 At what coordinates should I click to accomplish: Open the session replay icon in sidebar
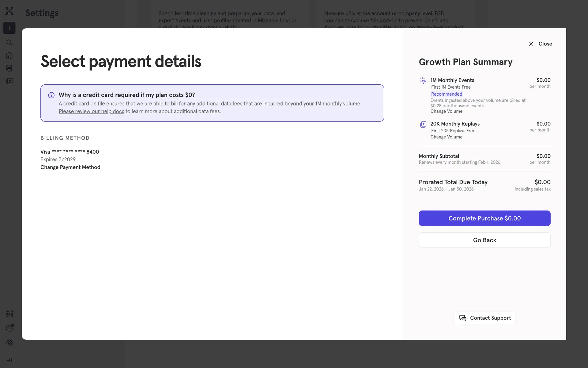point(9,81)
